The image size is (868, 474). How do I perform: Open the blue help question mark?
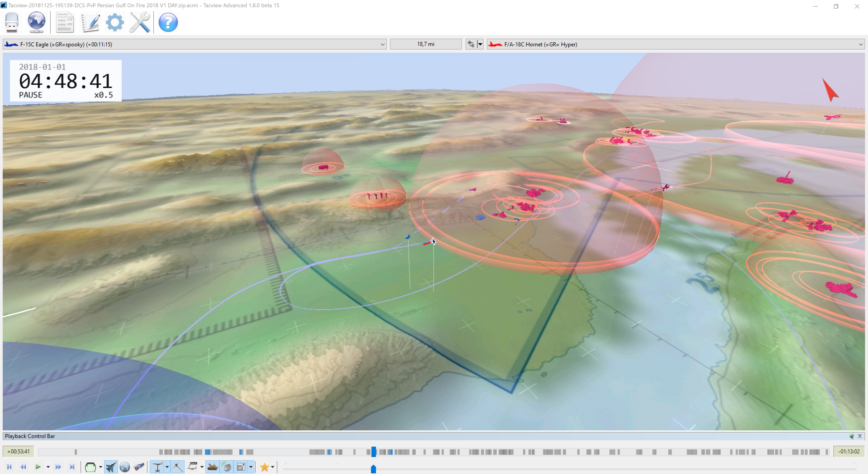(168, 22)
